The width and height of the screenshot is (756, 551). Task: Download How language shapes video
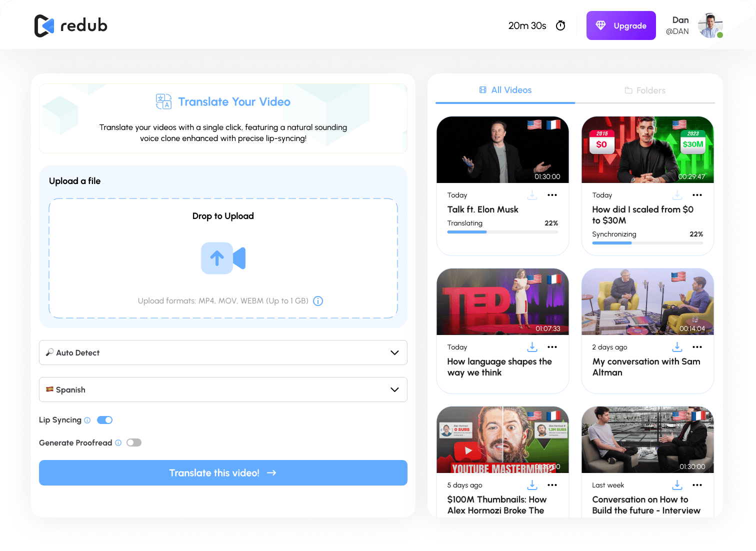tap(532, 347)
